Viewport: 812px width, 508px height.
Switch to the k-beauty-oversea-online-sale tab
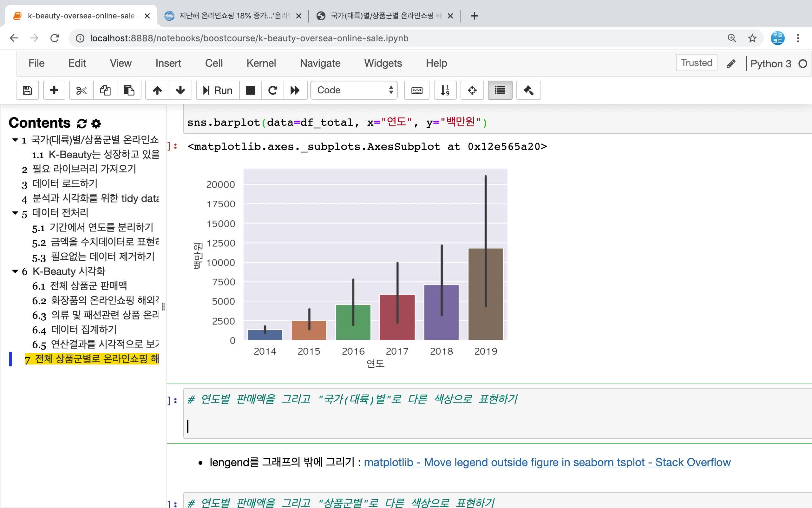click(x=81, y=16)
